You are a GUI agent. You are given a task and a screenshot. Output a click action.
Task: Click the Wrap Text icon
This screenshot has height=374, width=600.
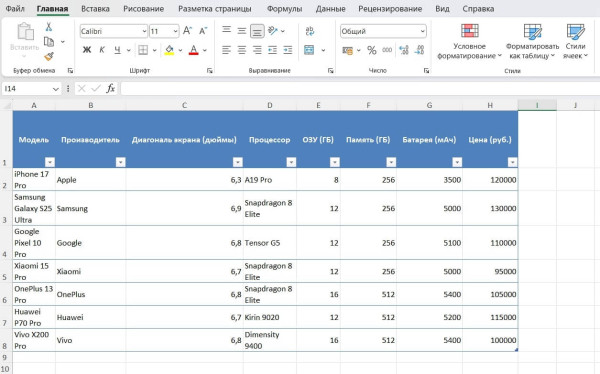[x=310, y=31]
